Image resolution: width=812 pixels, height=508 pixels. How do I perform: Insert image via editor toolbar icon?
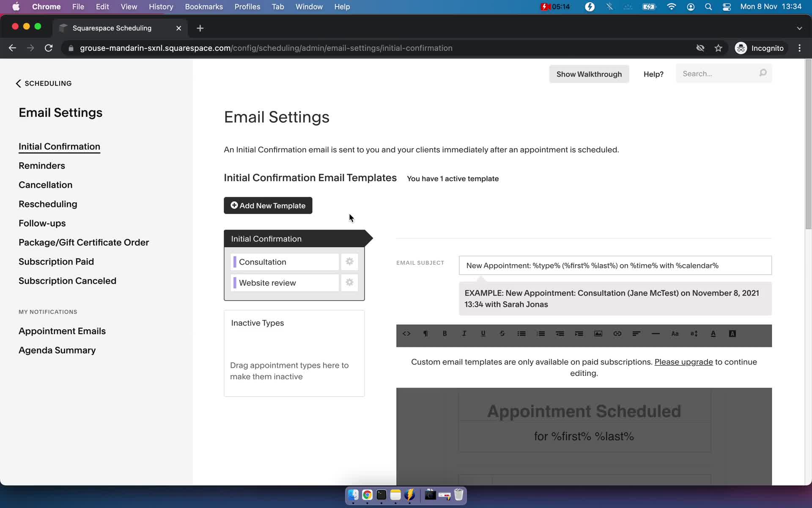[x=598, y=334]
